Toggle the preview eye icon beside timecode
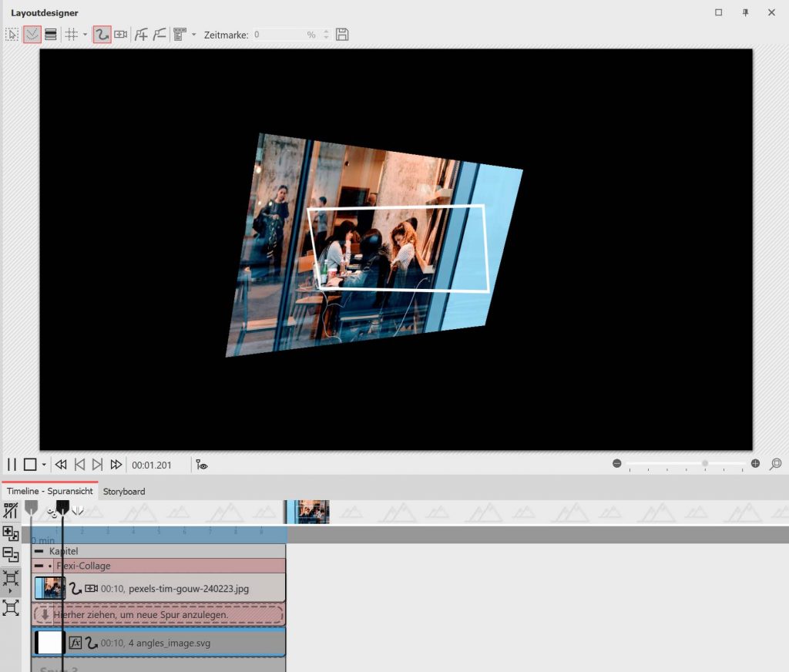The width and height of the screenshot is (789, 672). (202, 465)
